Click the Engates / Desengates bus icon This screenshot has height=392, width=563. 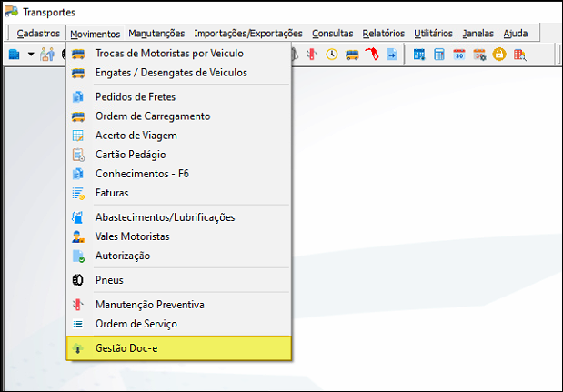(78, 73)
